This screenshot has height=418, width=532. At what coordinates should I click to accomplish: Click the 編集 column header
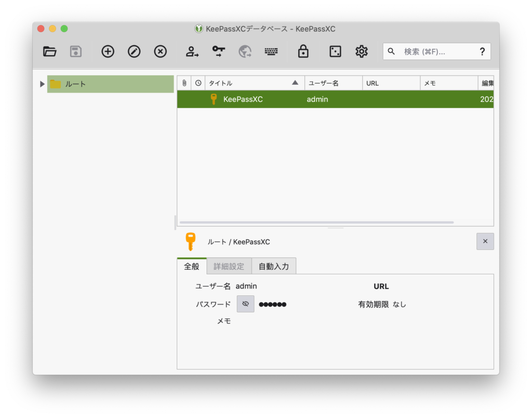tap(486, 83)
